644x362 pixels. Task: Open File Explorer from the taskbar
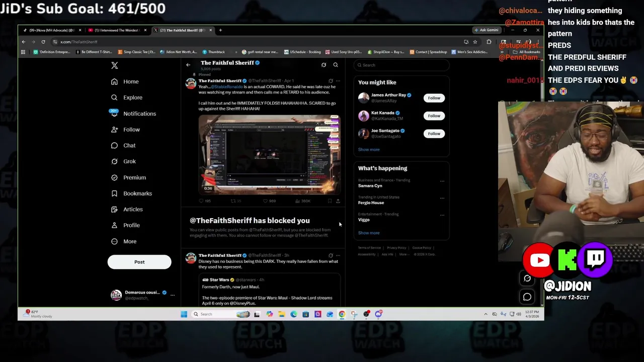pos(281,314)
